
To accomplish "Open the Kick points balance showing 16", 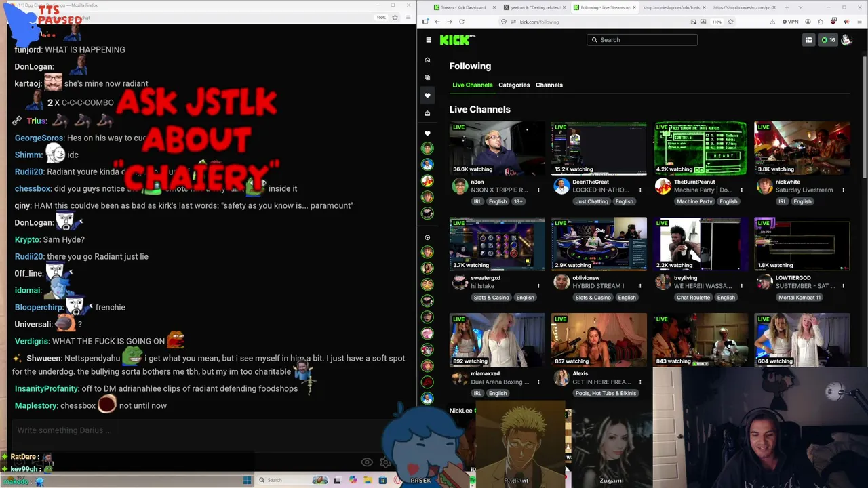I will click(x=828, y=40).
